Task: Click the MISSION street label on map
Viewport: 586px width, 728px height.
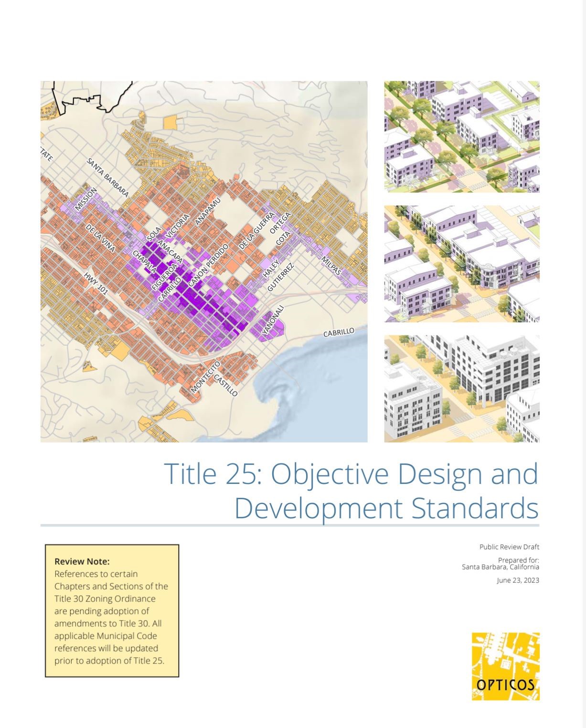Action: (x=86, y=200)
